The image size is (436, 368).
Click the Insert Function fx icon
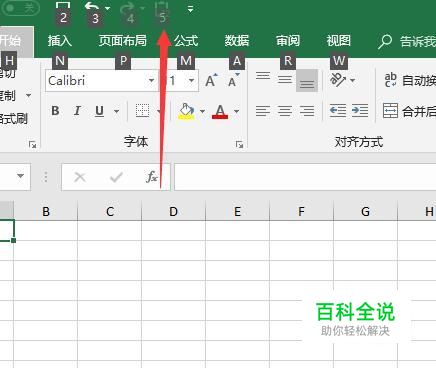pos(152,177)
